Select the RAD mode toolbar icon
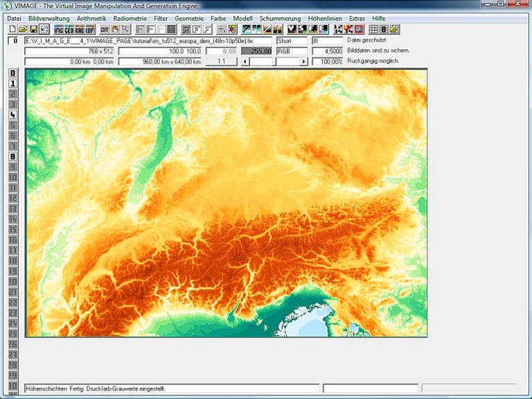The height and width of the screenshot is (399, 532). (80, 29)
